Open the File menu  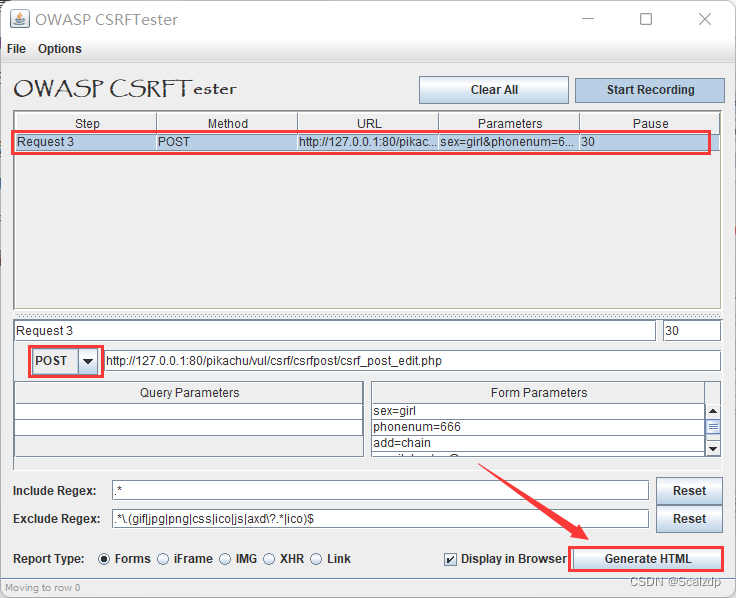pyautogui.click(x=16, y=49)
